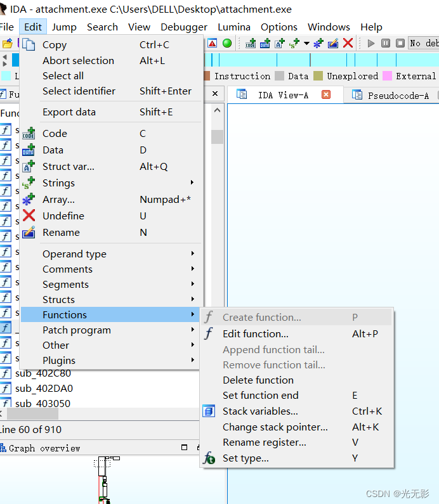
Task: Click the open file folder toolbar icon
Action: pyautogui.click(x=8, y=43)
